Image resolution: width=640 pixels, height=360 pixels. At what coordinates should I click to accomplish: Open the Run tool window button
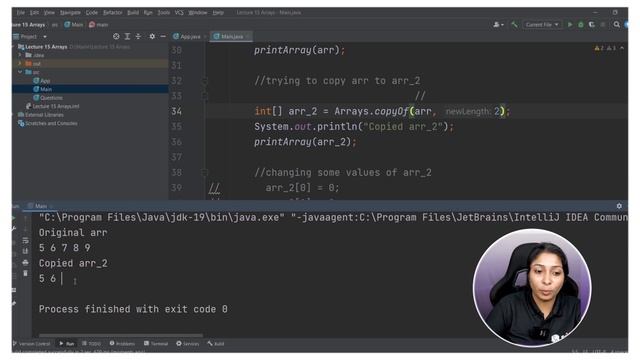(x=67, y=344)
